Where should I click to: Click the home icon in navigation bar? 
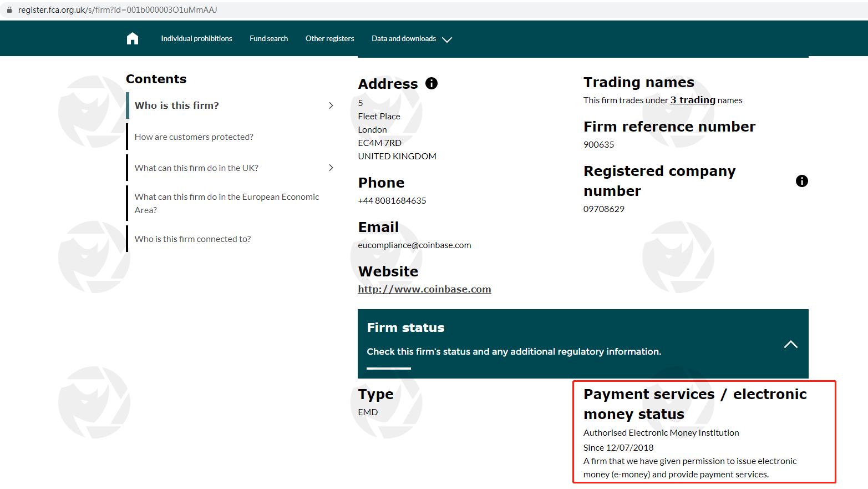133,38
